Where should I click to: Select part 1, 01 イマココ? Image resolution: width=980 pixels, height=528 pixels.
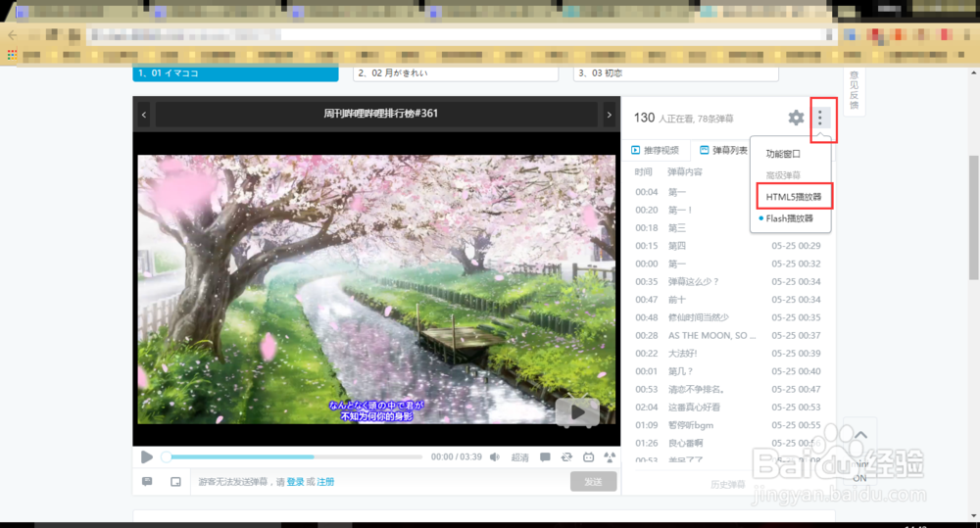tap(235, 73)
